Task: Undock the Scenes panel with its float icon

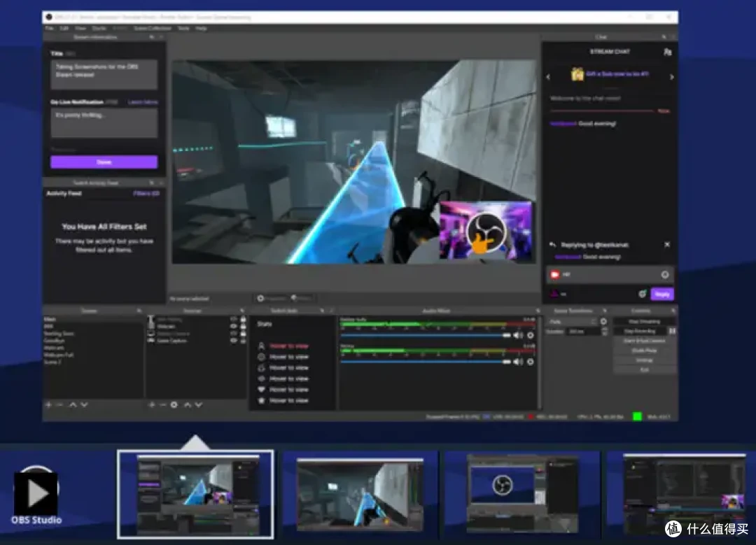Action: click(139, 311)
